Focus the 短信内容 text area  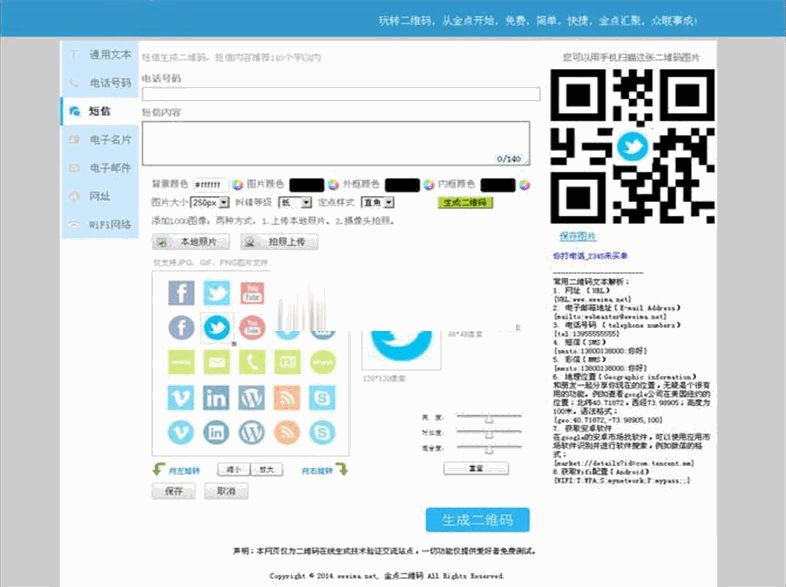pyautogui.click(x=336, y=143)
